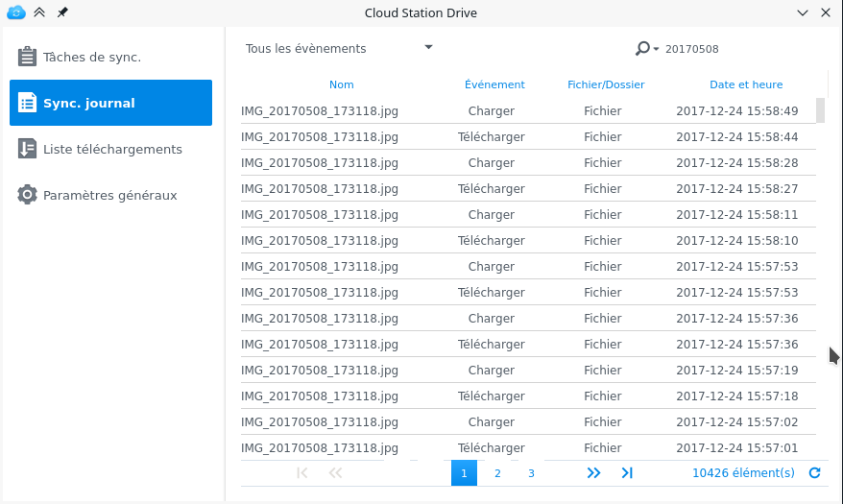Select the row dated 2017-12-24 15:58:27
Image resolution: width=843 pixels, height=504 pixels.
[528, 188]
